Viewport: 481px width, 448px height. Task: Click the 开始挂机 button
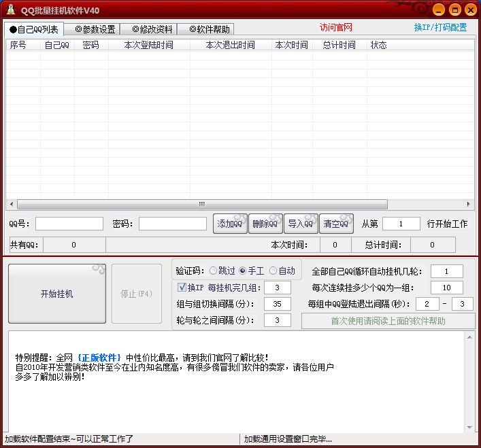click(x=57, y=294)
